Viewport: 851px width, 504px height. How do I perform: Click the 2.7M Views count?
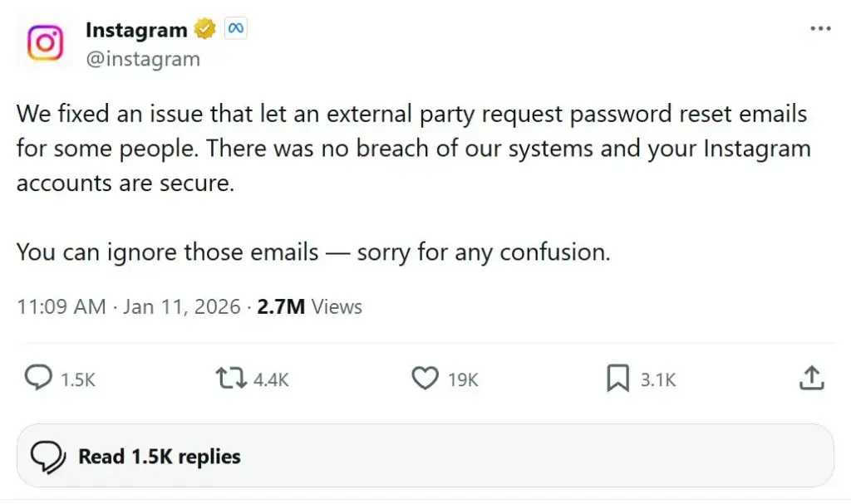(x=309, y=306)
